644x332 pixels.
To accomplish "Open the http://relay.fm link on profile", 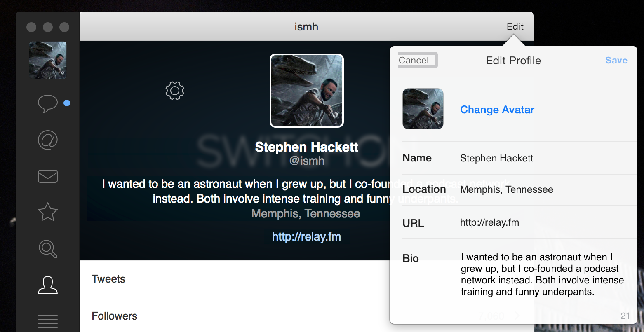I will (x=306, y=237).
